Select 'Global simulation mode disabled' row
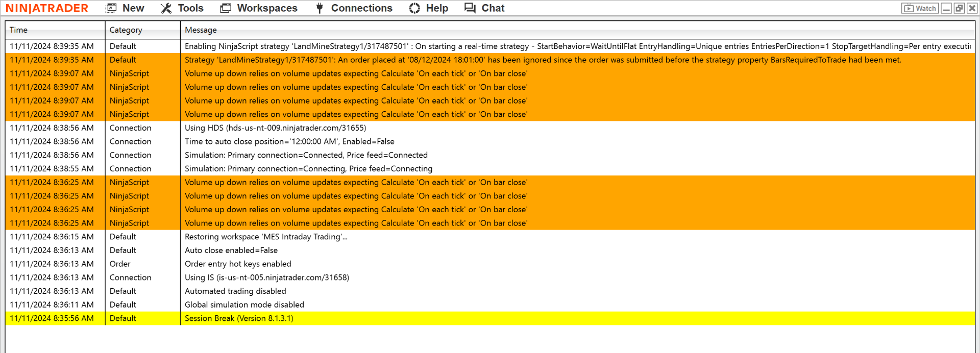 click(490, 305)
